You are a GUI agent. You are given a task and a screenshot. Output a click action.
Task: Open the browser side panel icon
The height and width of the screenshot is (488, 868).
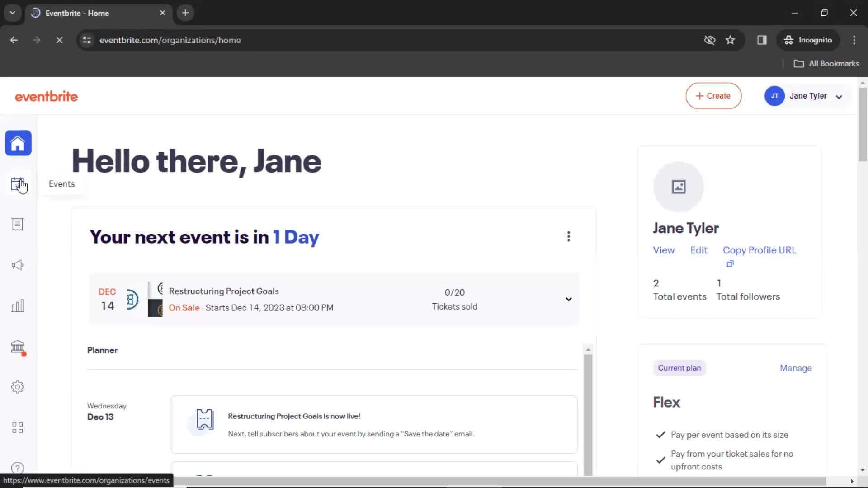[762, 40]
